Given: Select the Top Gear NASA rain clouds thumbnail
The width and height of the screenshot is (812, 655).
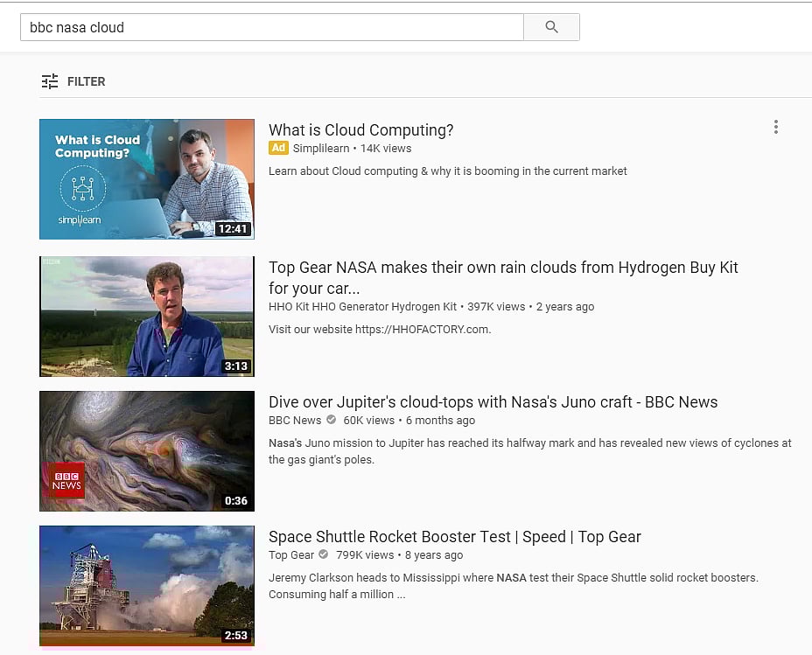Looking at the screenshot, I should point(146,316).
